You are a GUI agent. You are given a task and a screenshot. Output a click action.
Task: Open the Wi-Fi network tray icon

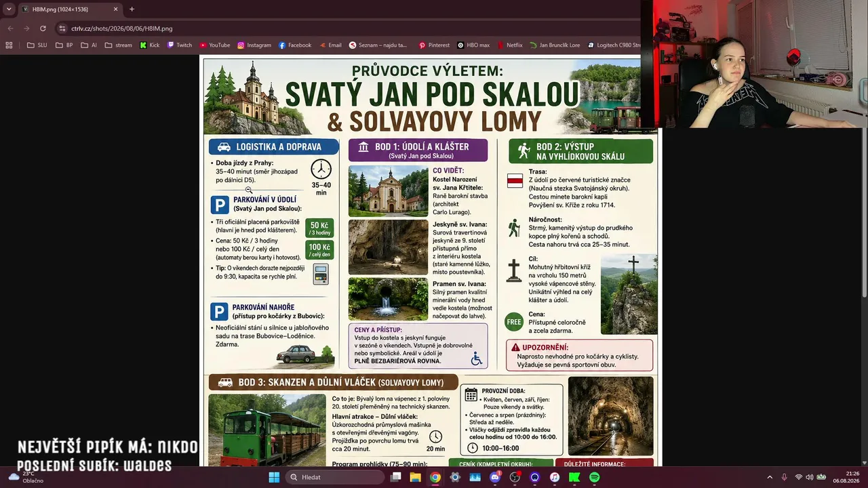point(799,477)
